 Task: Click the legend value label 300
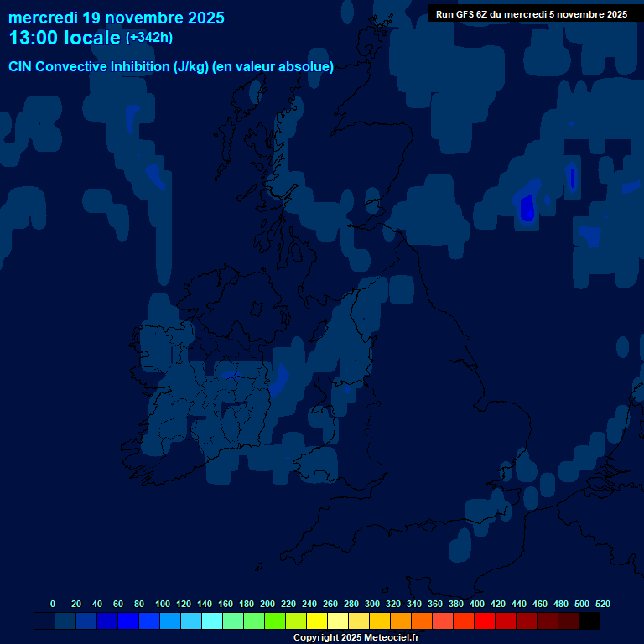(x=372, y=604)
